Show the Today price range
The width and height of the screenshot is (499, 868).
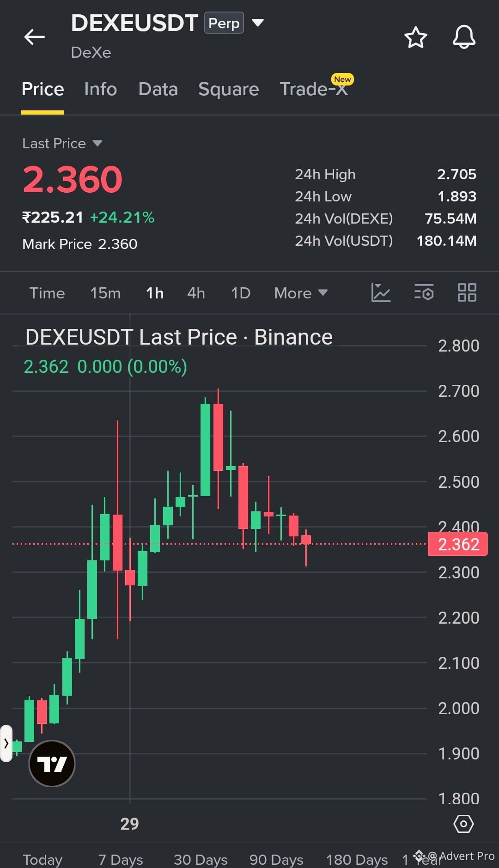pos(43,860)
